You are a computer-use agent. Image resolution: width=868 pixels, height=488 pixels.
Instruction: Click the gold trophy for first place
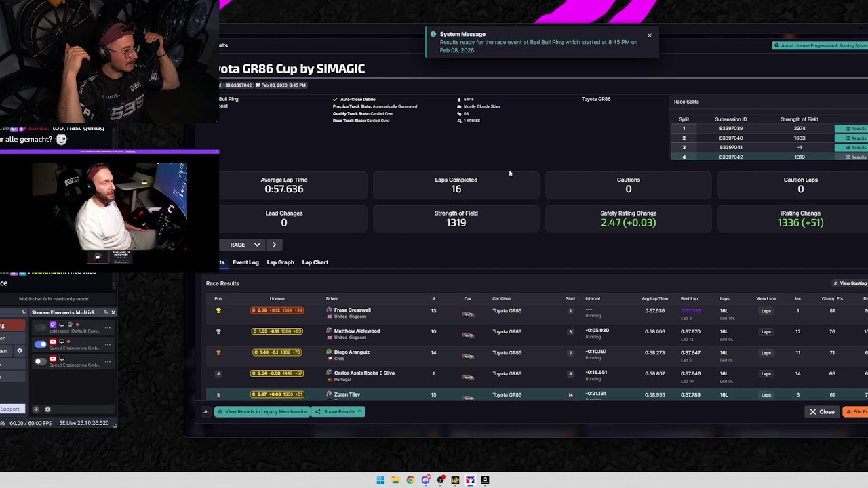click(218, 311)
